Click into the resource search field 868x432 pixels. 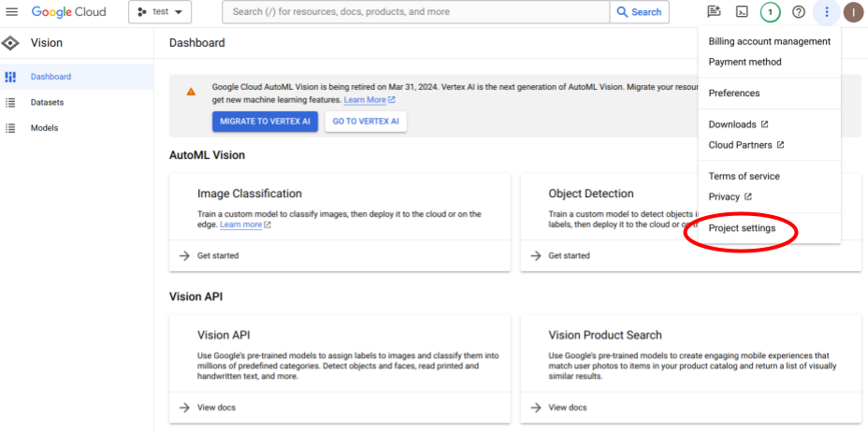[x=416, y=12]
